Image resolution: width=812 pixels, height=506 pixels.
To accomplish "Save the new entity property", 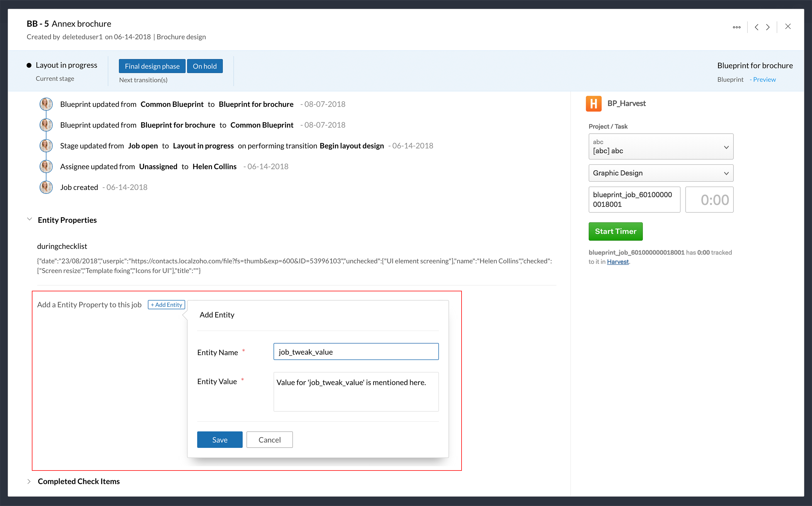I will (220, 440).
